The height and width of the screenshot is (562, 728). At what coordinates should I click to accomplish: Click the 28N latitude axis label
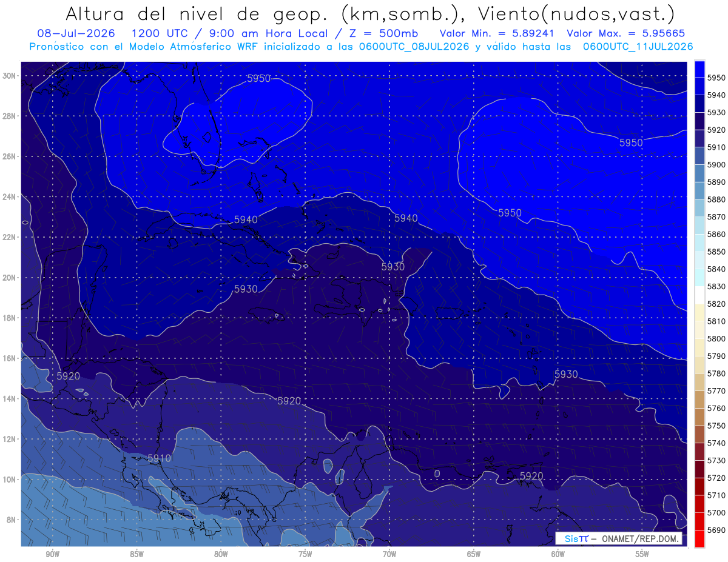8,116
